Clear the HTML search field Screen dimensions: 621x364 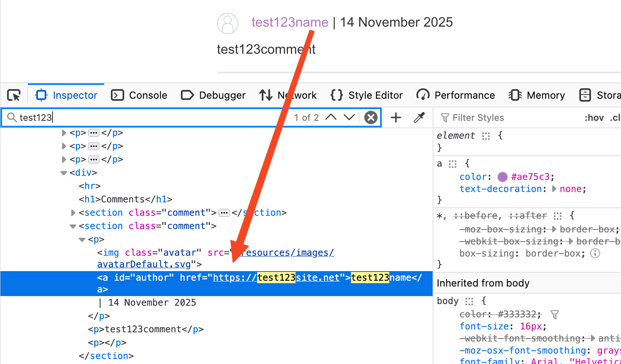(371, 117)
